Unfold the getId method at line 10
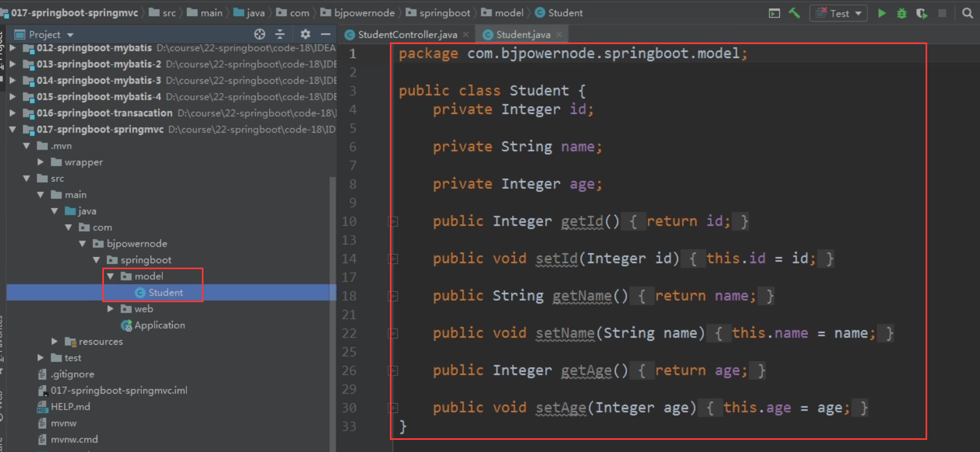980x452 pixels. click(393, 222)
